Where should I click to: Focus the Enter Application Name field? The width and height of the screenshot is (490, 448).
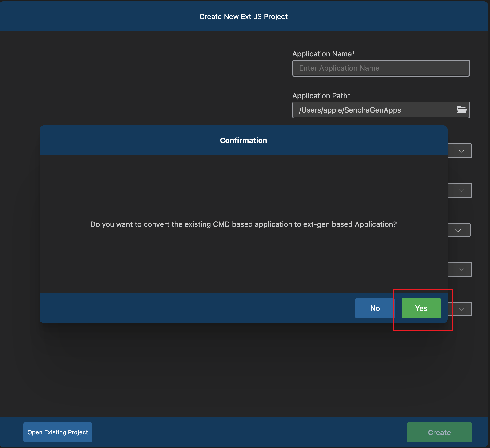click(x=381, y=68)
